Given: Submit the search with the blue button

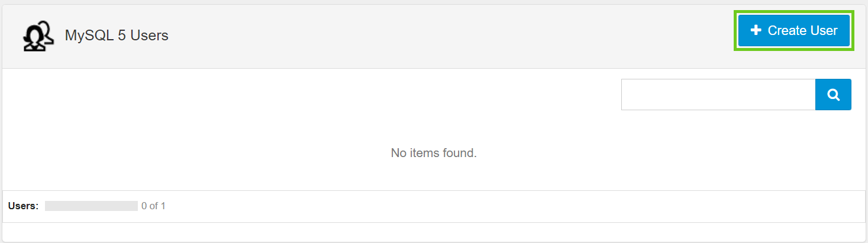Looking at the screenshot, I should 833,95.
